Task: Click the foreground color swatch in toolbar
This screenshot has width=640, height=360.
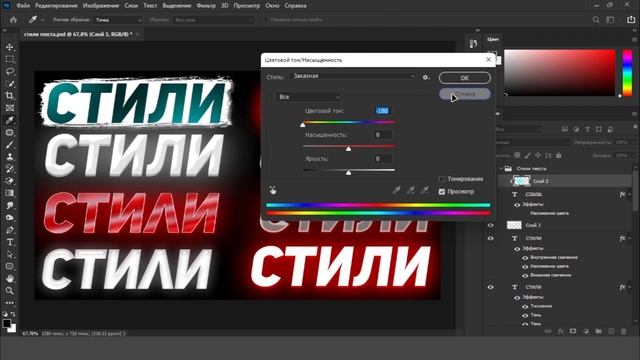Action: tap(7, 323)
